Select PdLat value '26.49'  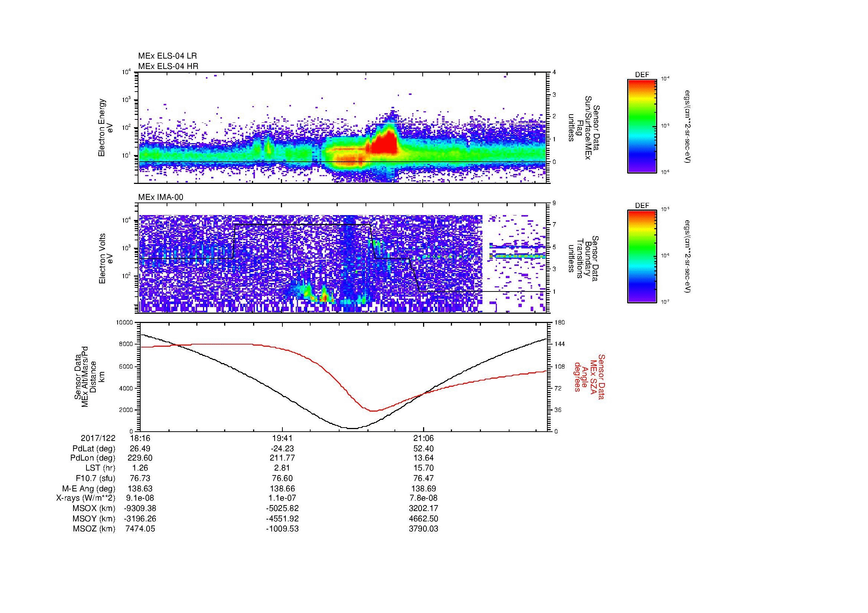pos(140,449)
